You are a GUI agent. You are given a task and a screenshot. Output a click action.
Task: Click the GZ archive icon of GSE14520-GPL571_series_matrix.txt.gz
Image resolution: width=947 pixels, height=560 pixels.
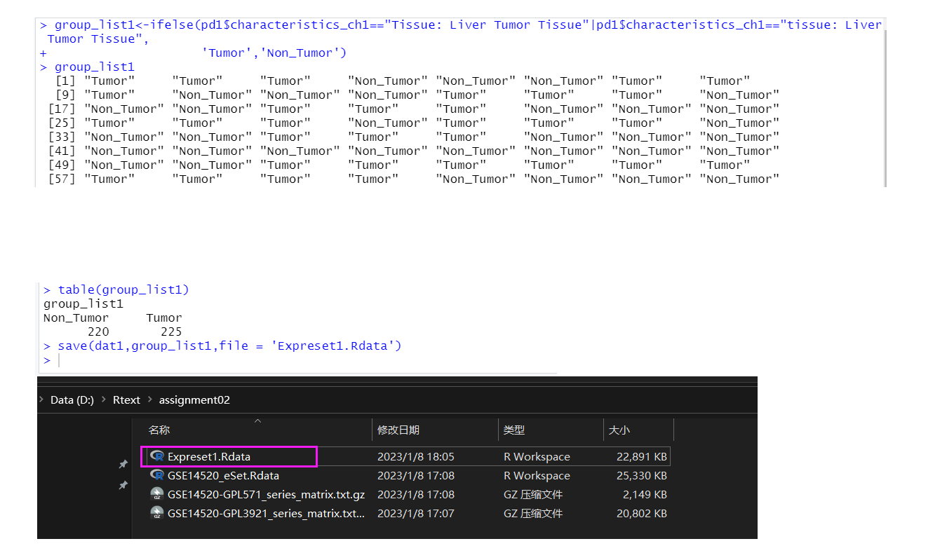[x=157, y=494]
